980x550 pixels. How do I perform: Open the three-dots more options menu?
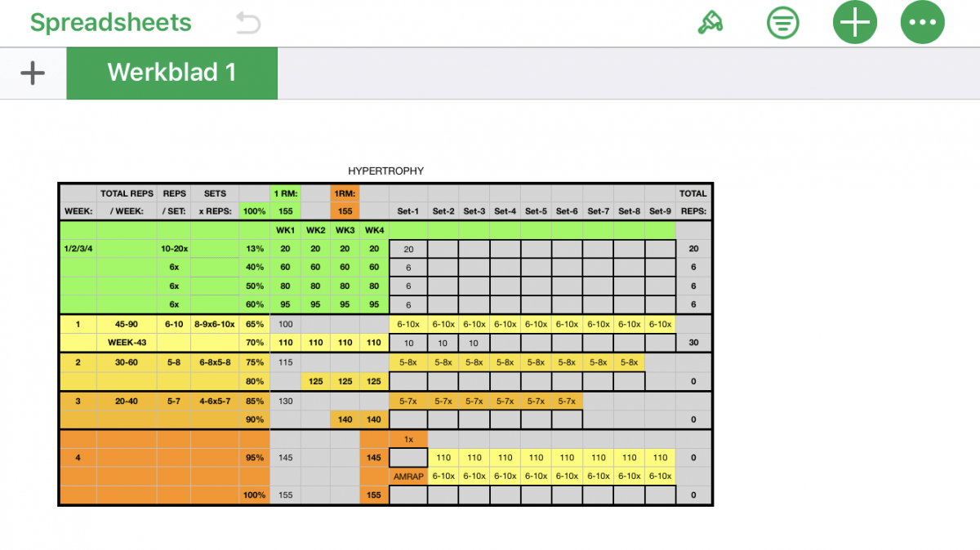[x=922, y=23]
